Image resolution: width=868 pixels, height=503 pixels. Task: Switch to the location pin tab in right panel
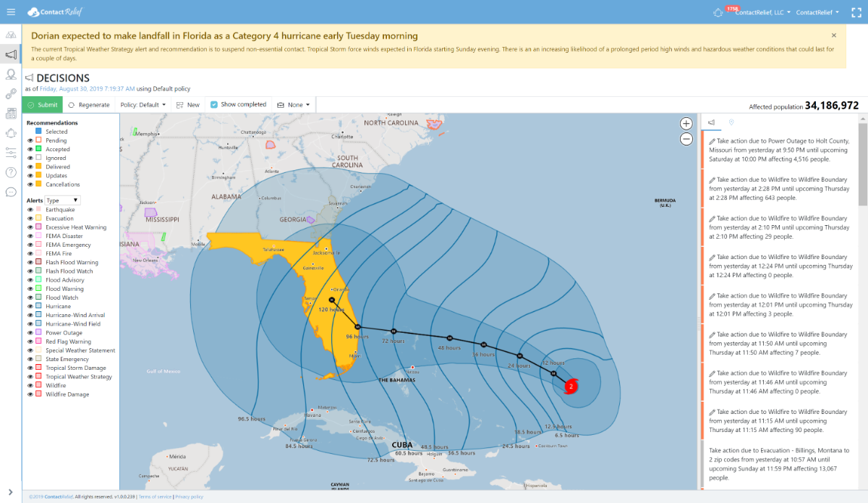coord(731,122)
